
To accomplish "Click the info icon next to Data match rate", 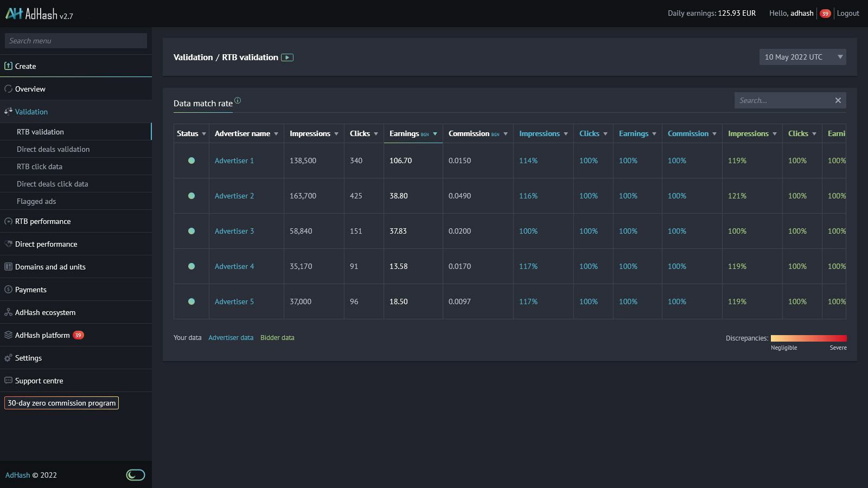I will pyautogui.click(x=237, y=99).
